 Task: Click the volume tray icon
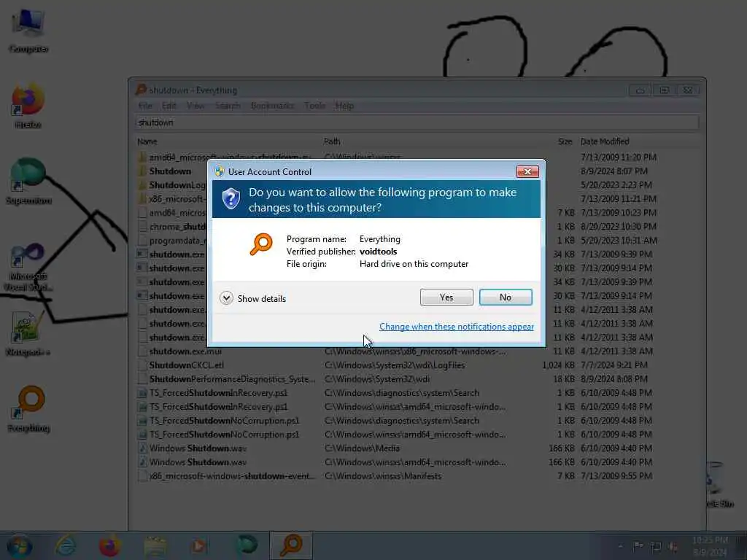point(673,547)
